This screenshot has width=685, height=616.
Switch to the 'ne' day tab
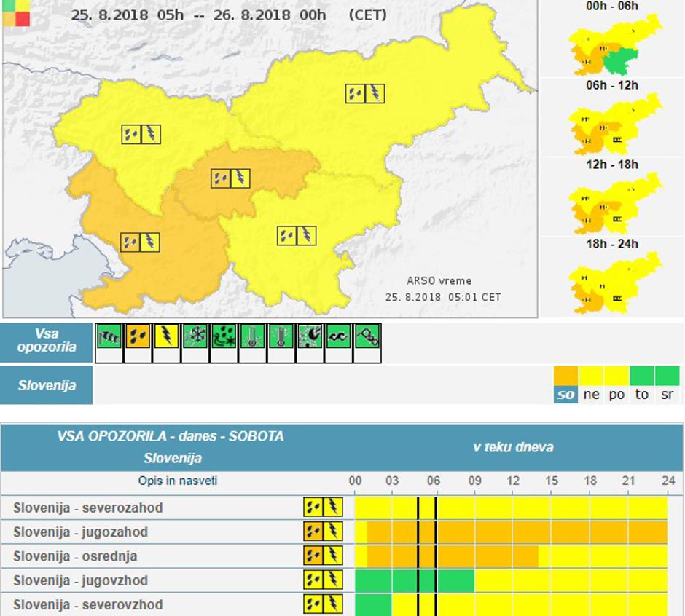(591, 394)
